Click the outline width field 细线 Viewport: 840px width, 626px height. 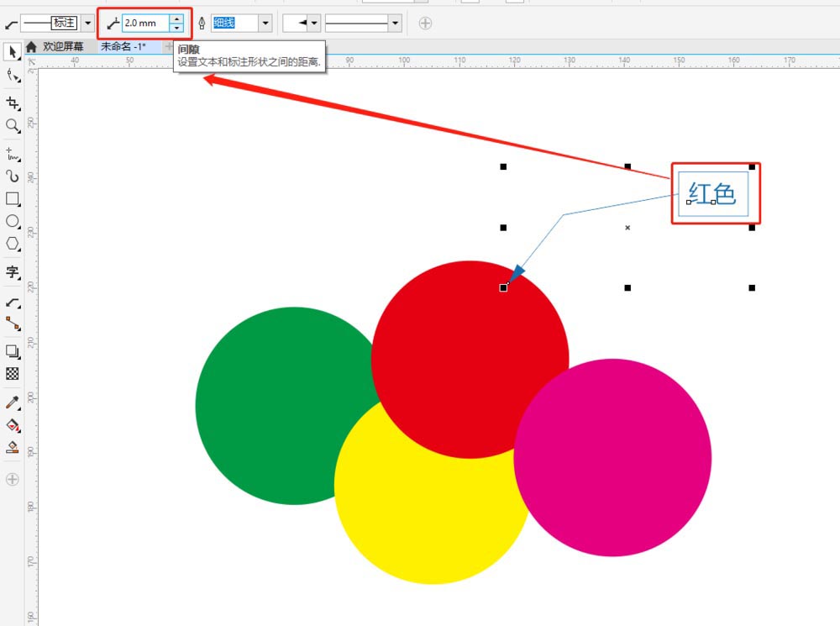(x=234, y=23)
